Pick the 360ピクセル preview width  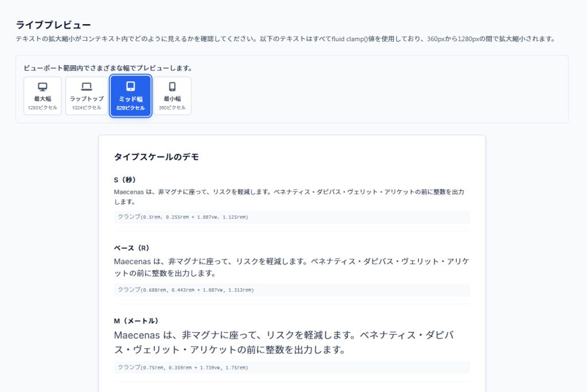(x=172, y=108)
